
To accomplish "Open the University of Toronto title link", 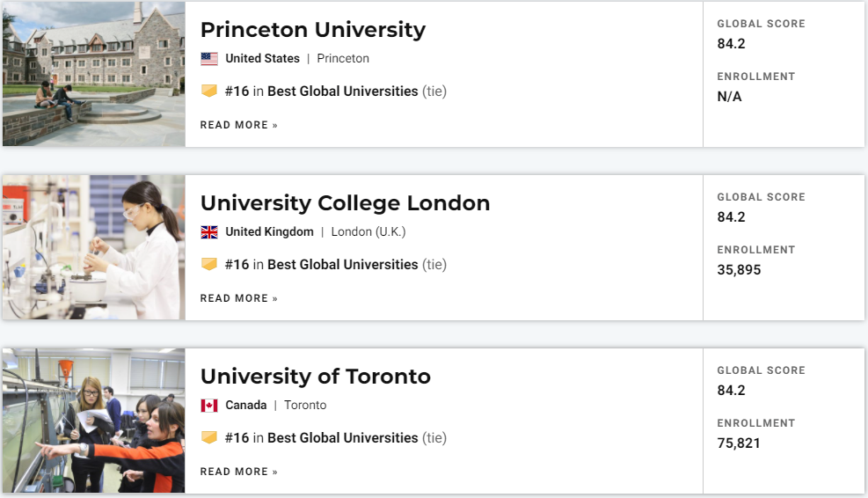I will [x=315, y=377].
